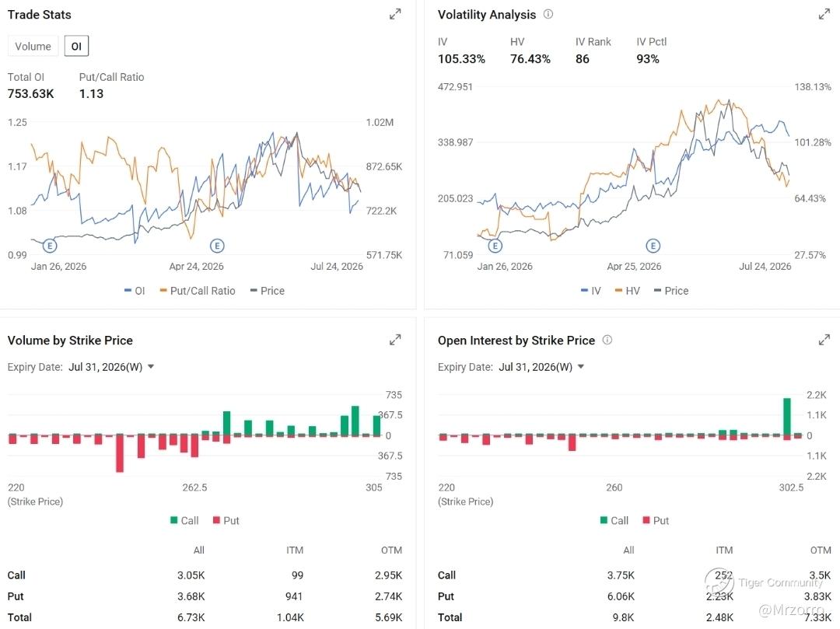Click Total ITM open interest 2.48K
The height and width of the screenshot is (629, 840).
tap(719, 617)
